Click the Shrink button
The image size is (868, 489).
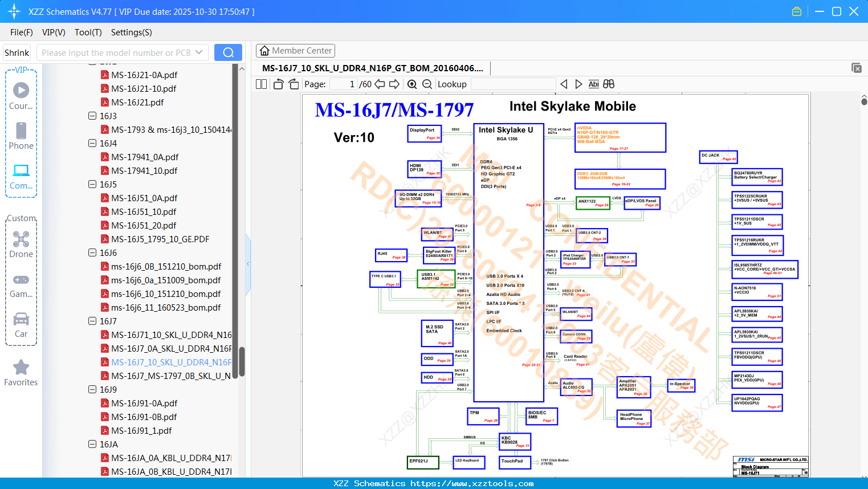tap(17, 52)
